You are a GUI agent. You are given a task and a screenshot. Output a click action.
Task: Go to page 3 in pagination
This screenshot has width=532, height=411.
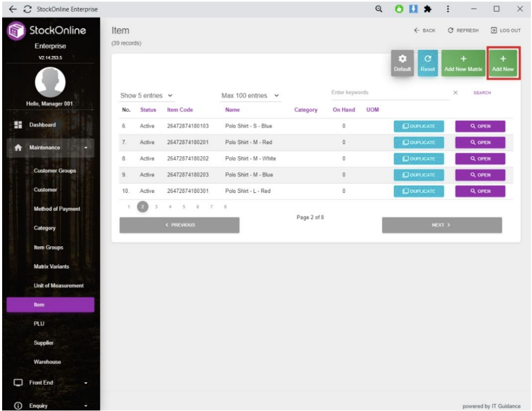coord(156,206)
